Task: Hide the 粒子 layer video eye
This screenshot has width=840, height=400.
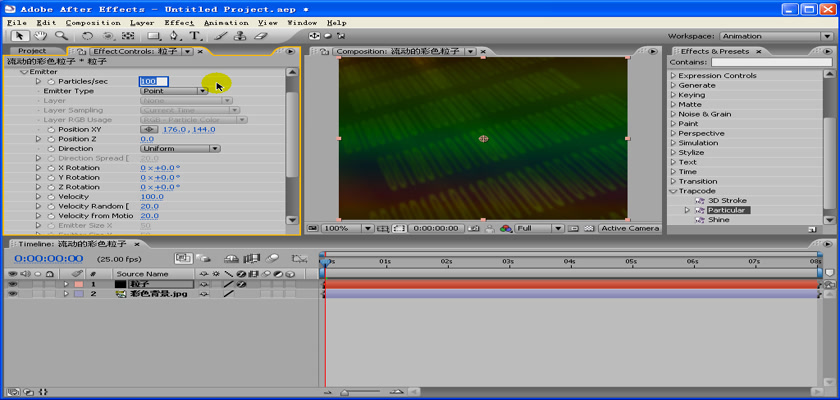Action: pos(12,284)
